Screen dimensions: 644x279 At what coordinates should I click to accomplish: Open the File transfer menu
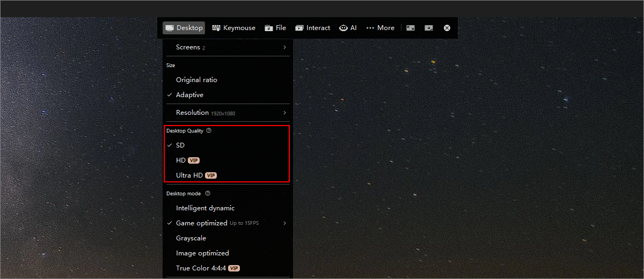[275, 28]
